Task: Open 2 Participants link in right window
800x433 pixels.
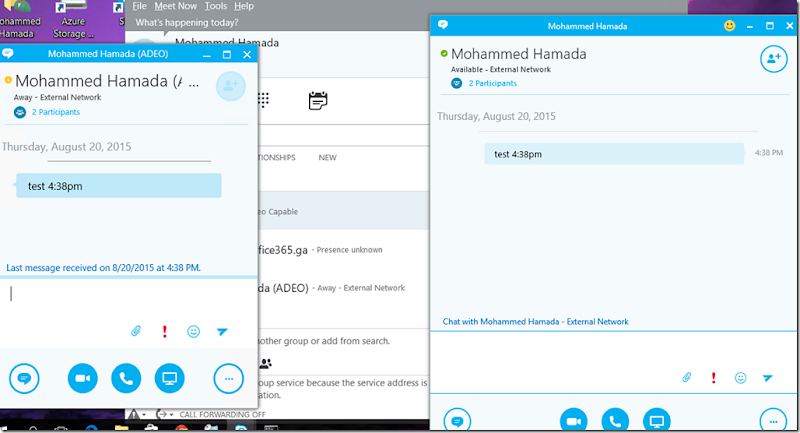Action: 492,83
